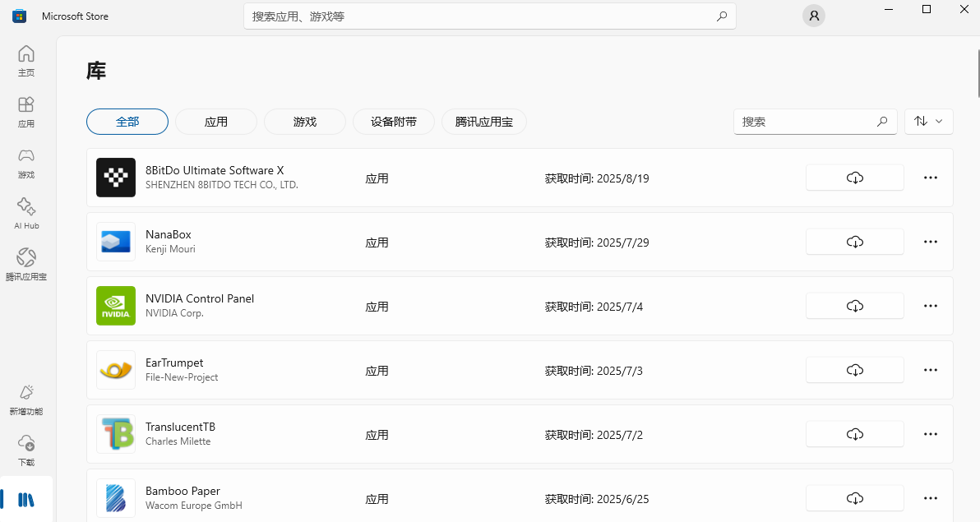This screenshot has height=522, width=980.
Task: Click the magnifier in top search bar
Action: (x=722, y=16)
